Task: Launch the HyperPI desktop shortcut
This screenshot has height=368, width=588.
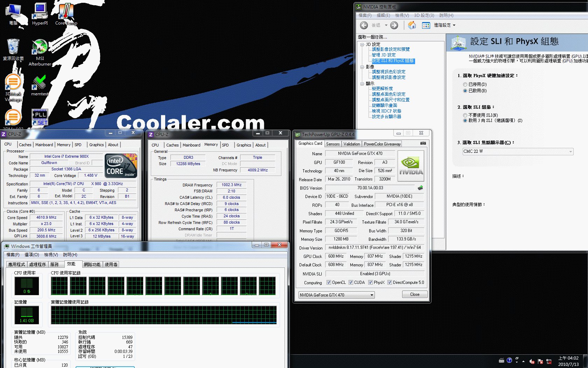Action: (x=40, y=14)
